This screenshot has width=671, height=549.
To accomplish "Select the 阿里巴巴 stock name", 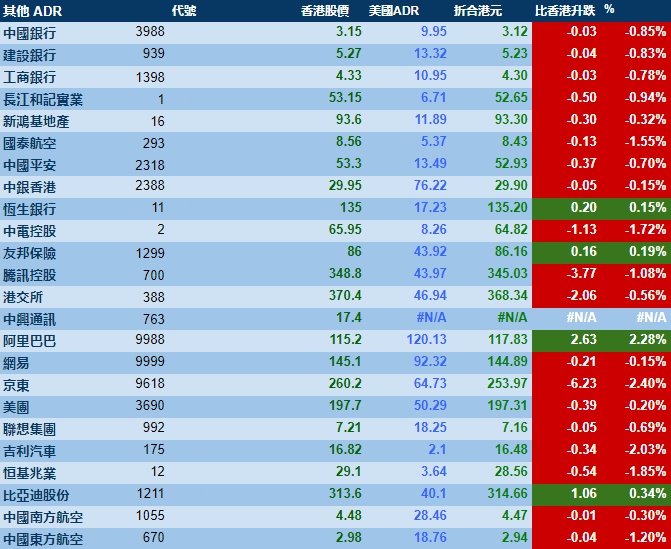I will pos(30,341).
